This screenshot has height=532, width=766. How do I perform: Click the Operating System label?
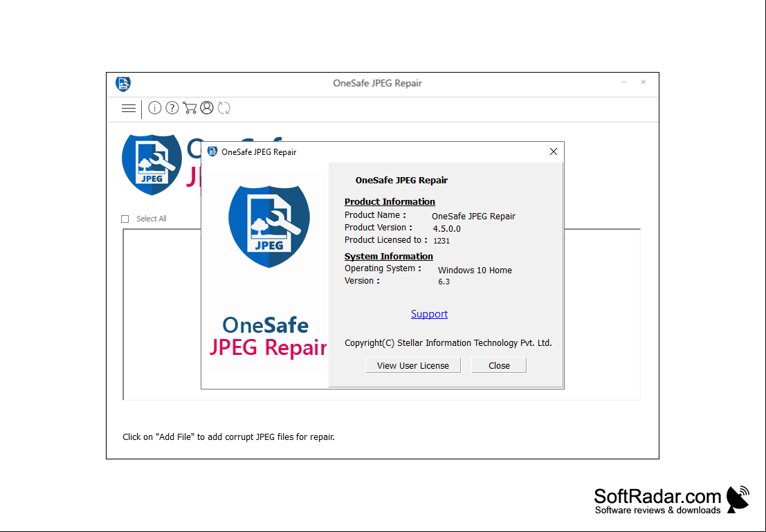point(382,268)
